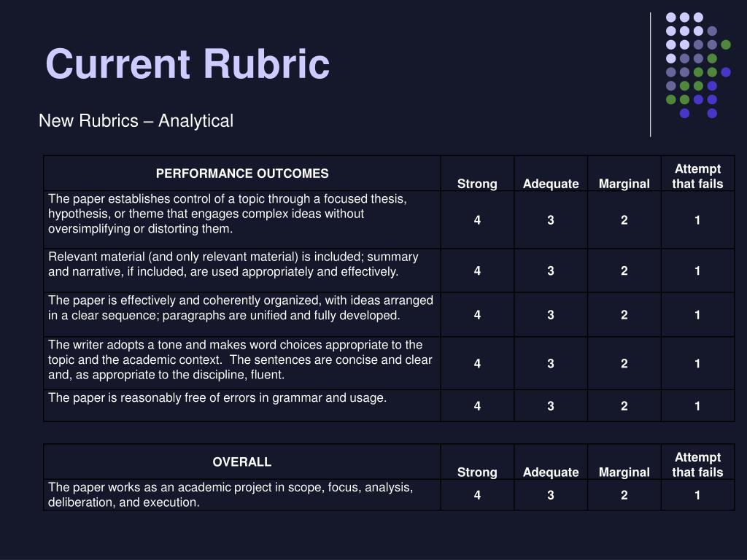Click score 3 in the tone and word choices row
This screenshot has height=560, width=747.
coord(551,364)
